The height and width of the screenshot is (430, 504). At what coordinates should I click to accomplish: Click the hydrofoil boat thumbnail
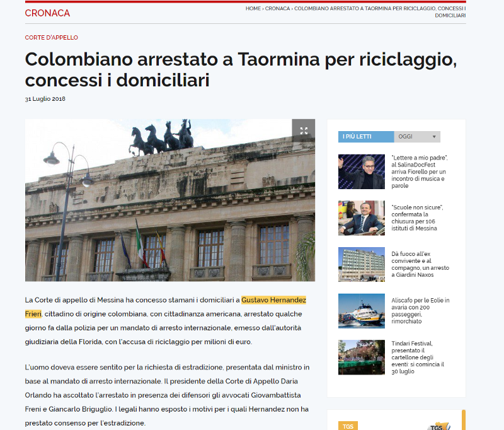pos(361,311)
